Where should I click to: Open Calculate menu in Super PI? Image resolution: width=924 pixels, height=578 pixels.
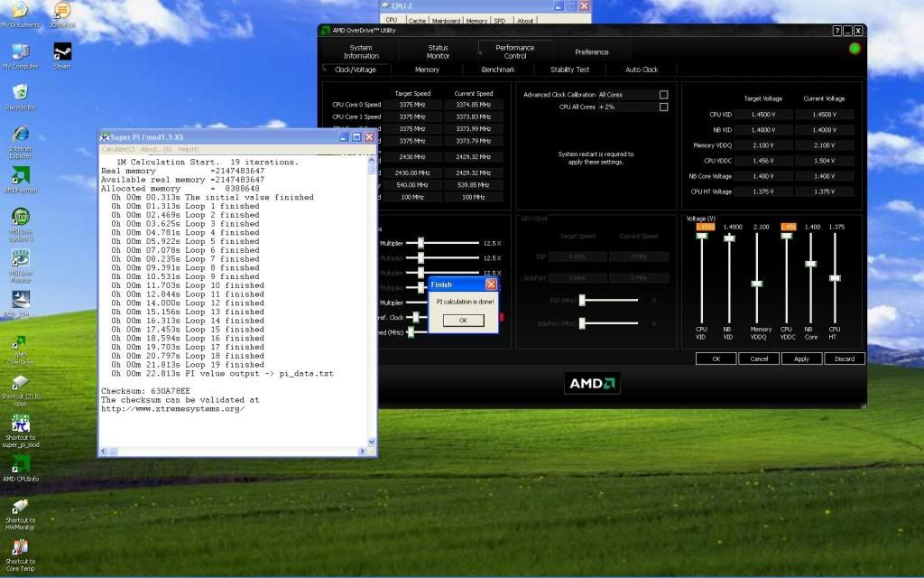click(118, 149)
